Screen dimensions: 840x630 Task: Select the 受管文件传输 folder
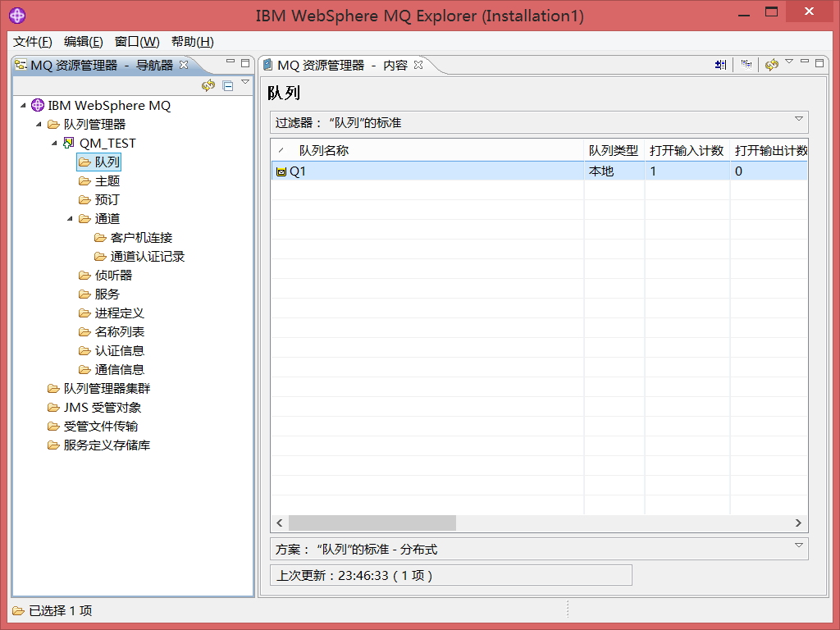[x=93, y=427]
